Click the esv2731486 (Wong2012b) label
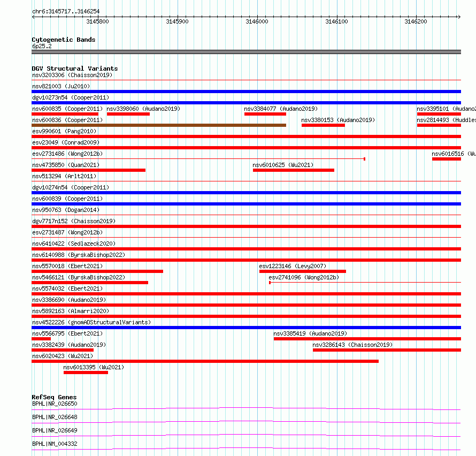The width and height of the screenshot is (476, 456). 67,154
